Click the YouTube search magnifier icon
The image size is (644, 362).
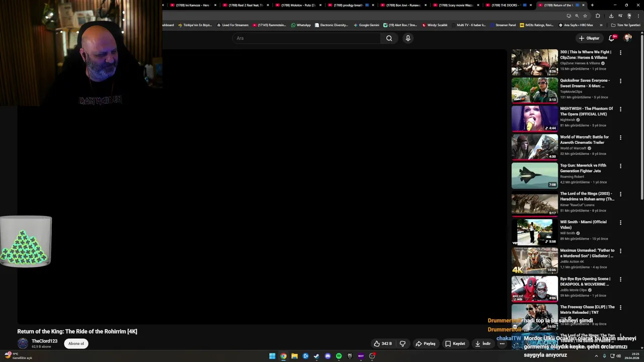[389, 38]
